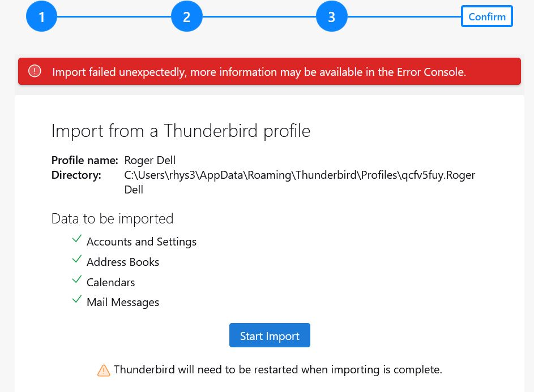The height and width of the screenshot is (392, 534).
Task: Select the 'Address Books' list item
Action: point(123,262)
